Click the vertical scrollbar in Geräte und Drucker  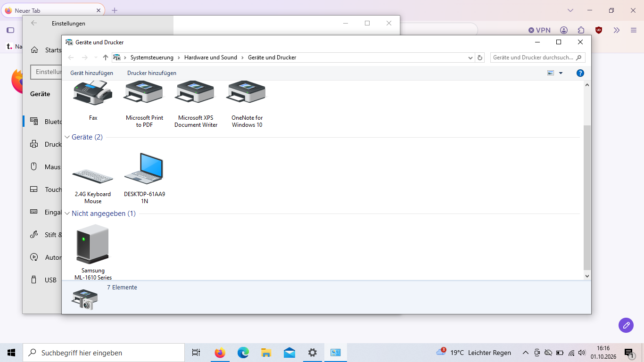587,198
